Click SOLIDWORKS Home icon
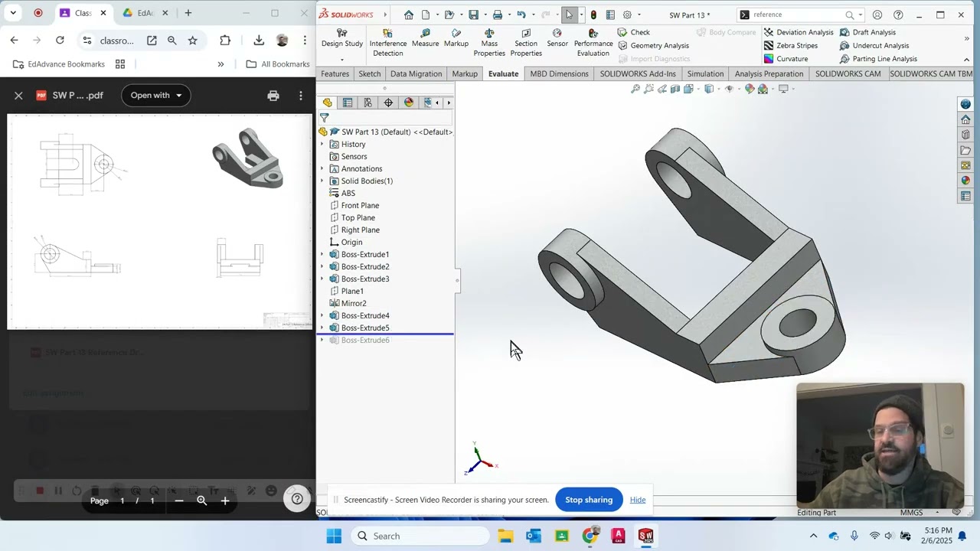 [x=409, y=15]
